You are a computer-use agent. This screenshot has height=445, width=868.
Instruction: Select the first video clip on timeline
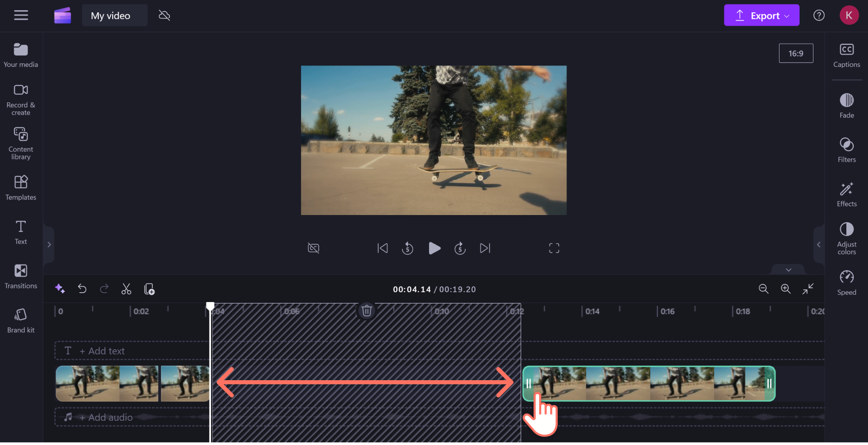pos(107,384)
